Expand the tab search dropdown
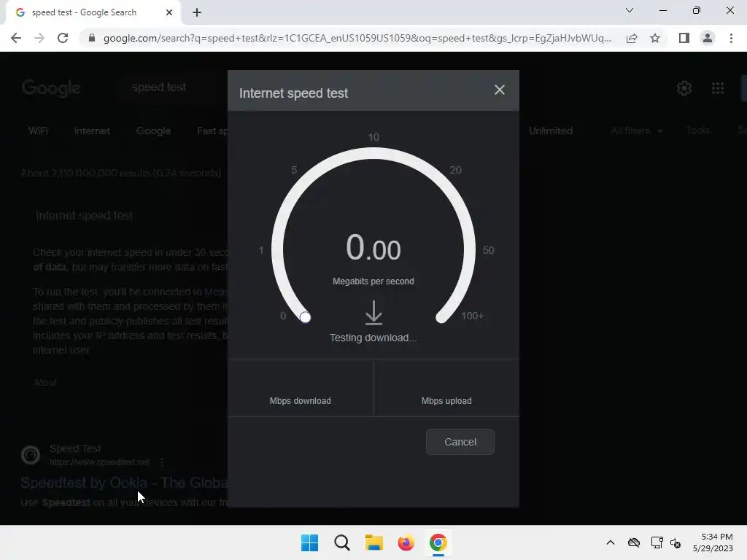The image size is (747, 560). [630, 10]
